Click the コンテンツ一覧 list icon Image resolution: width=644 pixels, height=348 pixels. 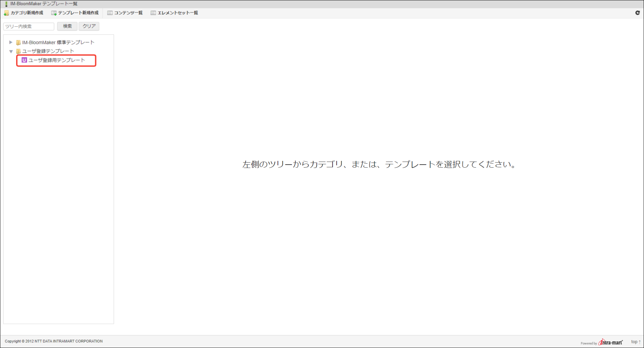[x=110, y=13]
